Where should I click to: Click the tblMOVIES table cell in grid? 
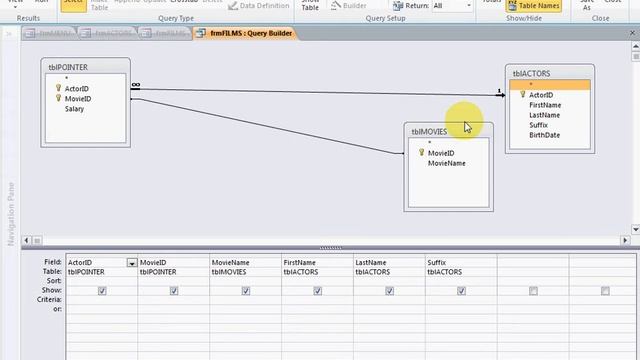[x=245, y=272]
